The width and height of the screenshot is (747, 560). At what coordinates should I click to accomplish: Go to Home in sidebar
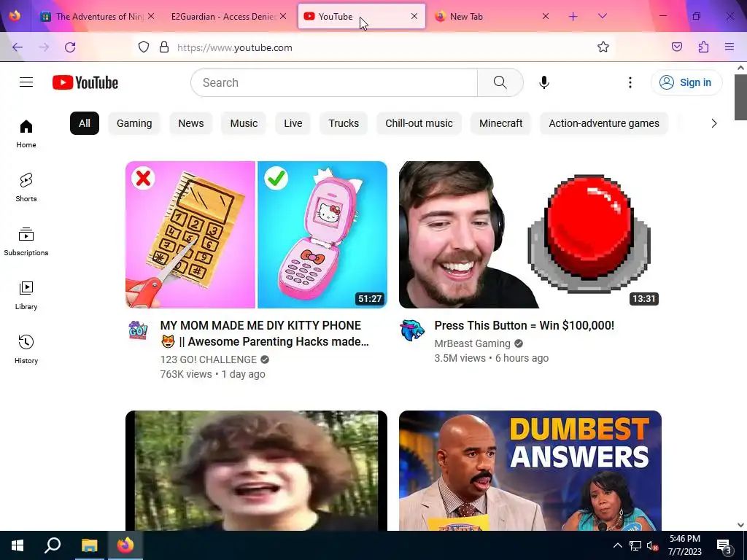(x=26, y=134)
